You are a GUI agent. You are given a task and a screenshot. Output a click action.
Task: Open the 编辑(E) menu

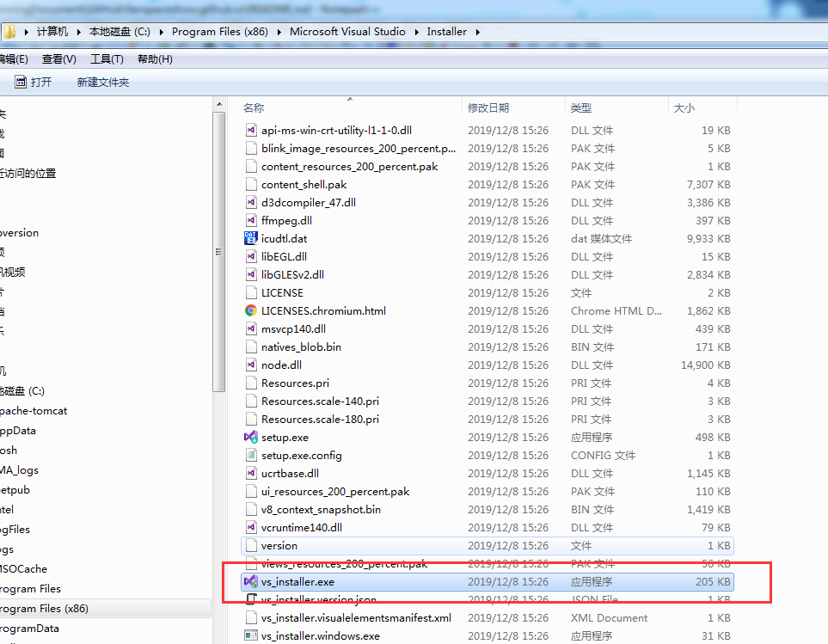pyautogui.click(x=13, y=59)
